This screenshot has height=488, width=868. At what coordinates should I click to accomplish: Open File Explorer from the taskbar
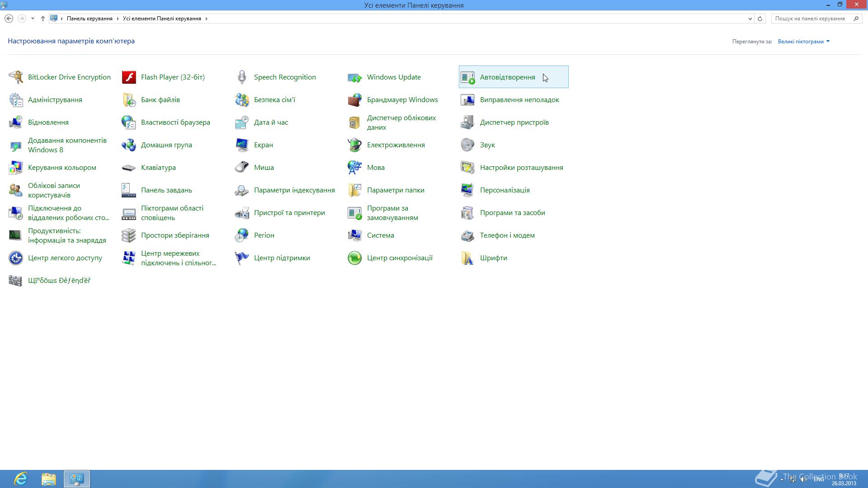point(49,479)
